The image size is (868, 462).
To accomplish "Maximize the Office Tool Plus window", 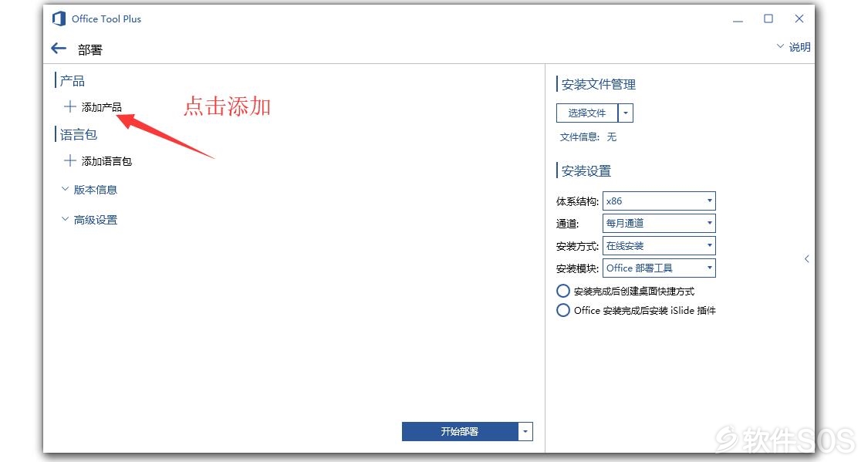I will coord(768,19).
